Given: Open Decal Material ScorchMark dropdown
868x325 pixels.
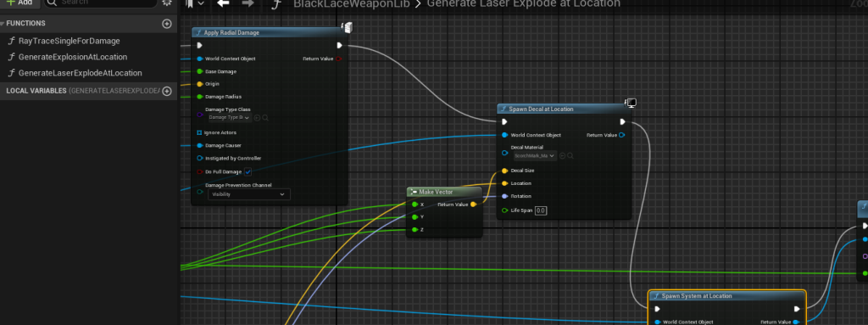Looking at the screenshot, I should pyautogui.click(x=535, y=156).
